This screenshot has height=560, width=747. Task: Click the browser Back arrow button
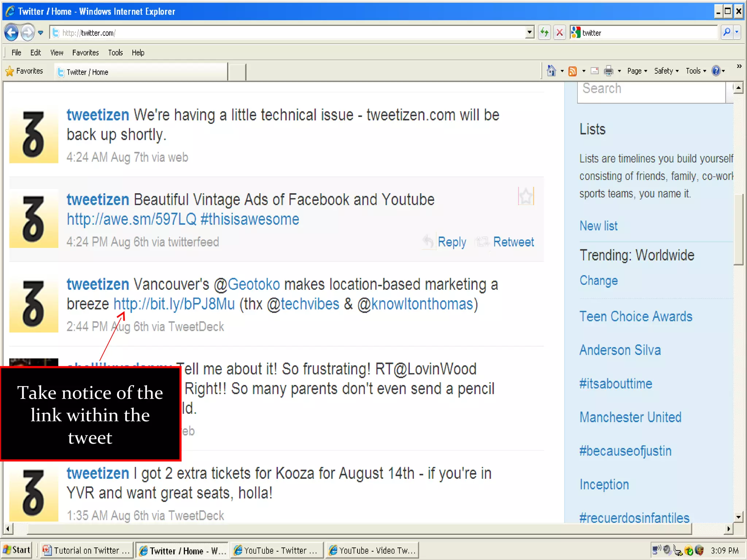[11, 33]
